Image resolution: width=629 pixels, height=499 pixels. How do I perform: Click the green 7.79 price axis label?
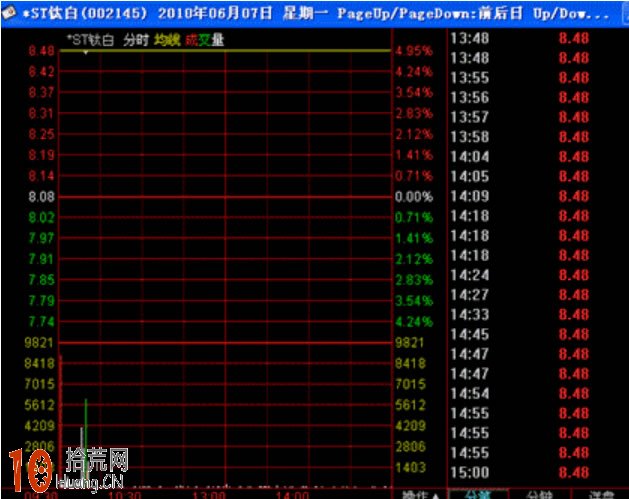(41, 301)
